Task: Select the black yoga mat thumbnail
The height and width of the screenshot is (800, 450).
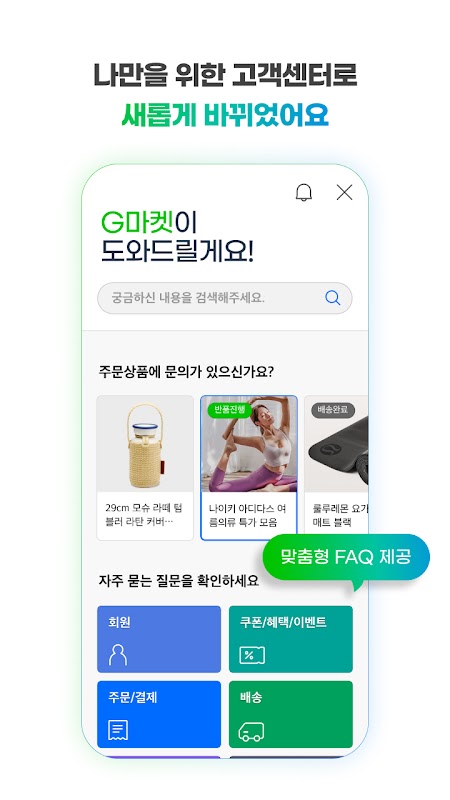Action: pyautogui.click(x=337, y=444)
